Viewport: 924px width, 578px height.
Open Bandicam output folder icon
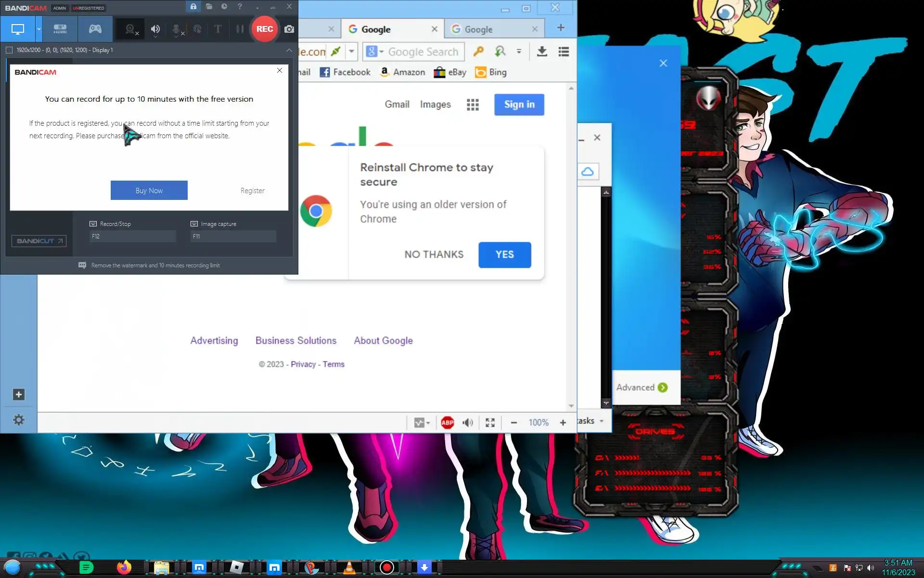pyautogui.click(x=209, y=7)
